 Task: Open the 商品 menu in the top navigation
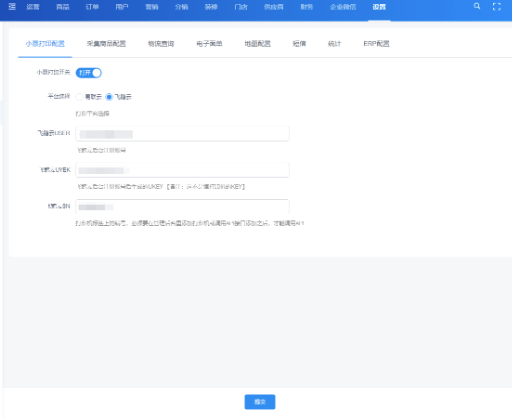(x=63, y=7)
